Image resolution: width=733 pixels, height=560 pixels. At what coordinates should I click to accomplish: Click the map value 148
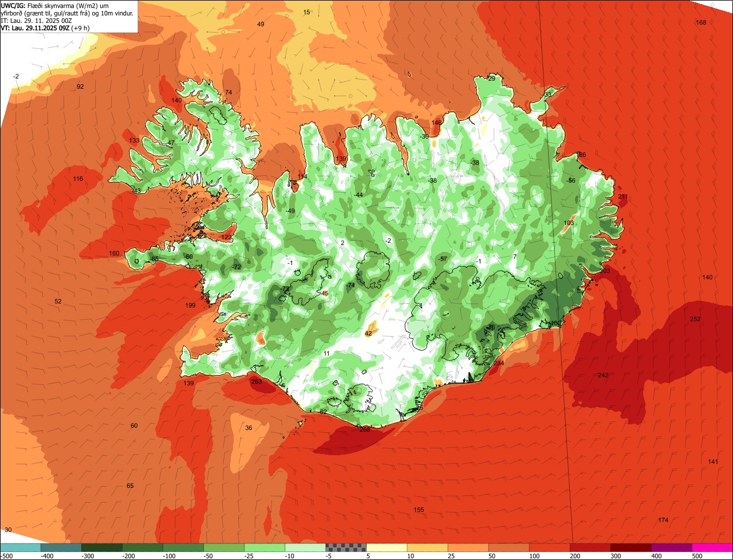tap(437, 123)
